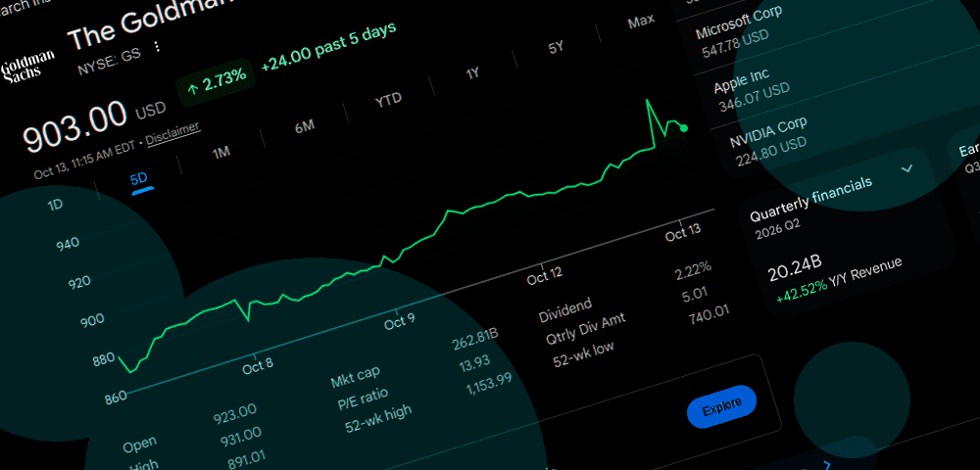Click the 52-wk high label
The image size is (980, 470).
(378, 419)
